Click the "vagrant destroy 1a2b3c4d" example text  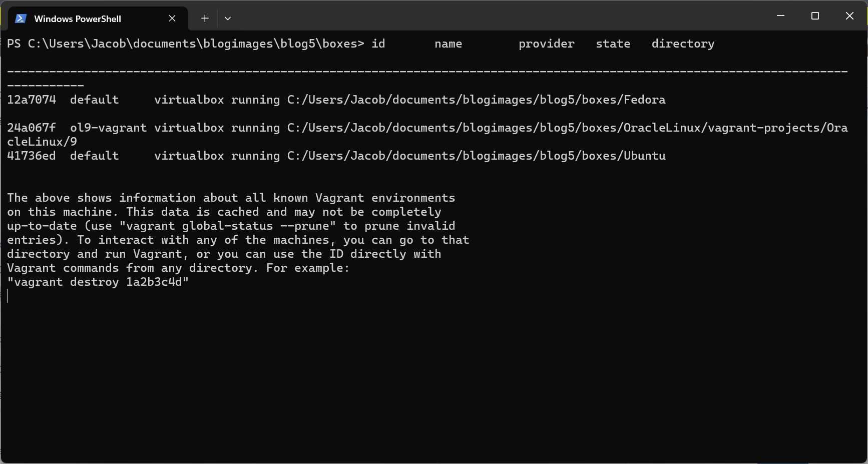tap(98, 282)
